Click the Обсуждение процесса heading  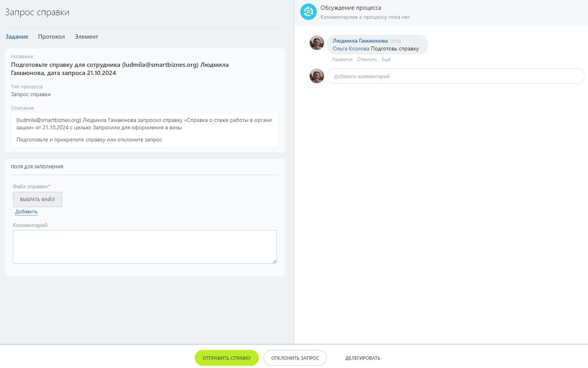tap(351, 8)
